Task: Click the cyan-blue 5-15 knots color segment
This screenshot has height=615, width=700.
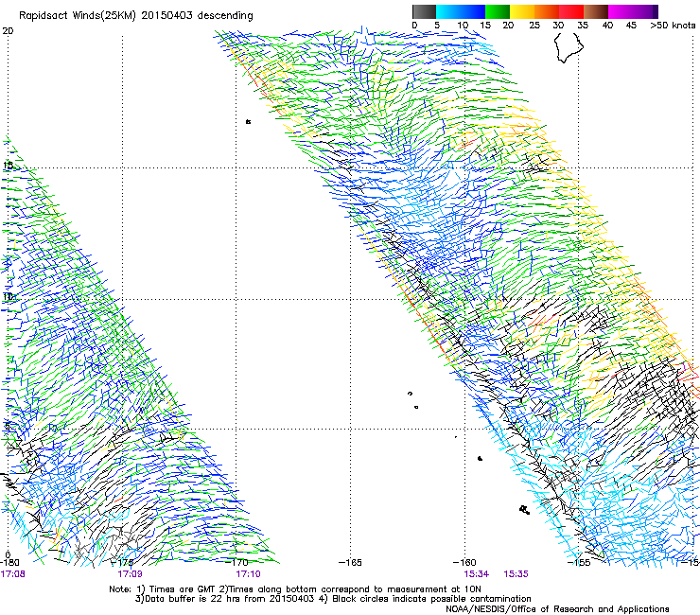Action: pos(461,11)
